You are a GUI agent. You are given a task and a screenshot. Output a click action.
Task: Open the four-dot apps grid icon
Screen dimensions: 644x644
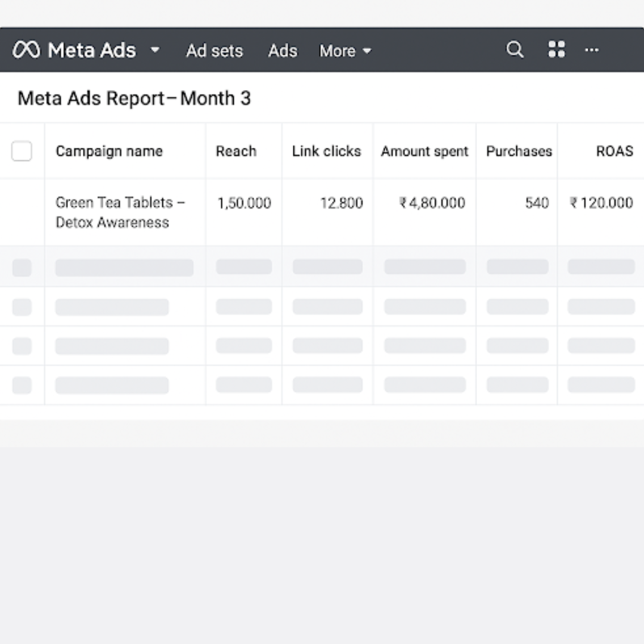pos(556,49)
